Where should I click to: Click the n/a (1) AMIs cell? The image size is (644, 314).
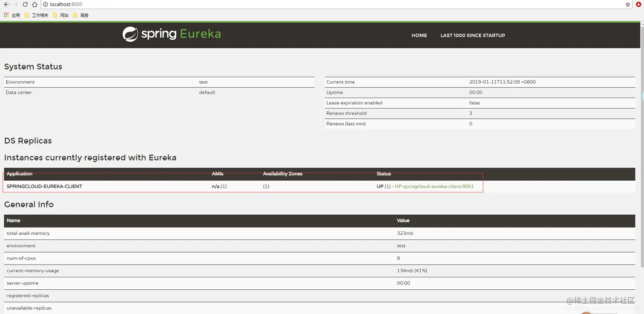point(219,186)
